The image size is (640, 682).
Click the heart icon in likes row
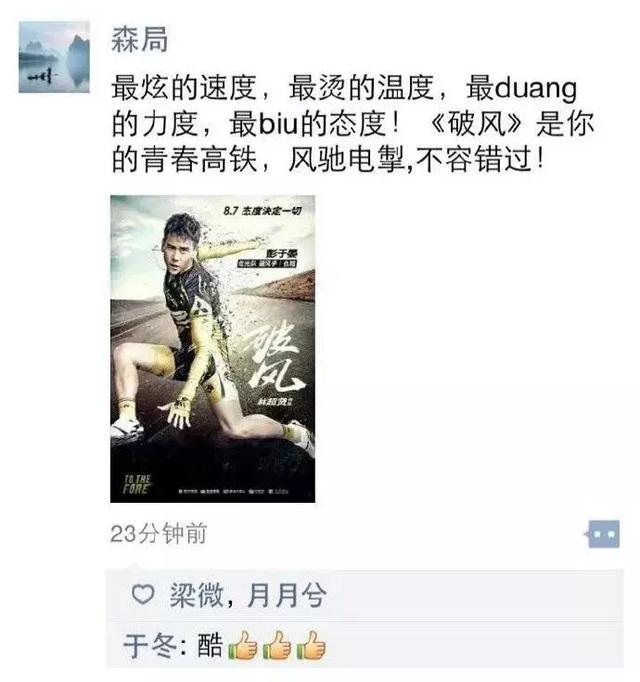[x=143, y=594]
